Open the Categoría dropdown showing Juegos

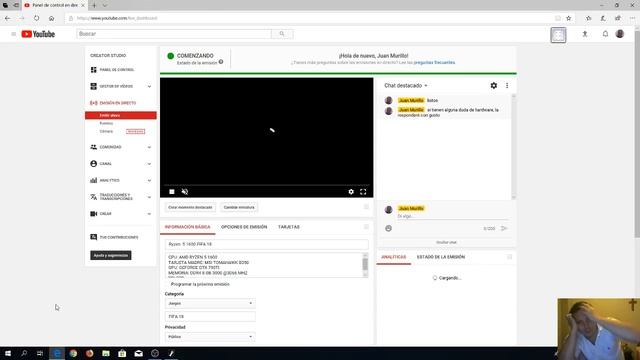pos(210,303)
